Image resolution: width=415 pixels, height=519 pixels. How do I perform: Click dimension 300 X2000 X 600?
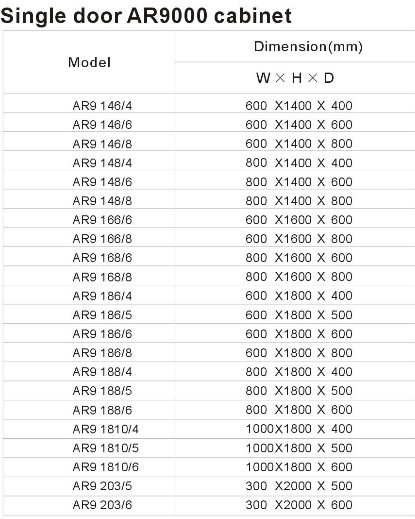tap(299, 505)
